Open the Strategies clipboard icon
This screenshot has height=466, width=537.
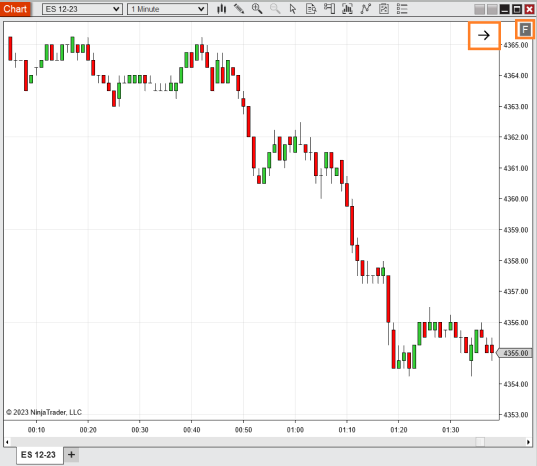384,9
